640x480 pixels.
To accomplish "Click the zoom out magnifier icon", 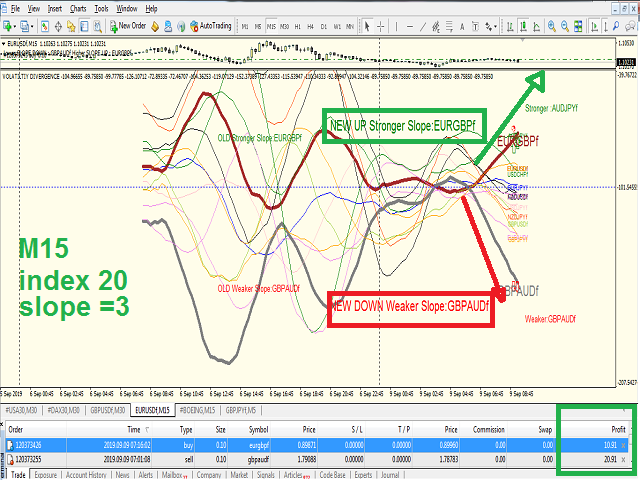I will [x=565, y=27].
